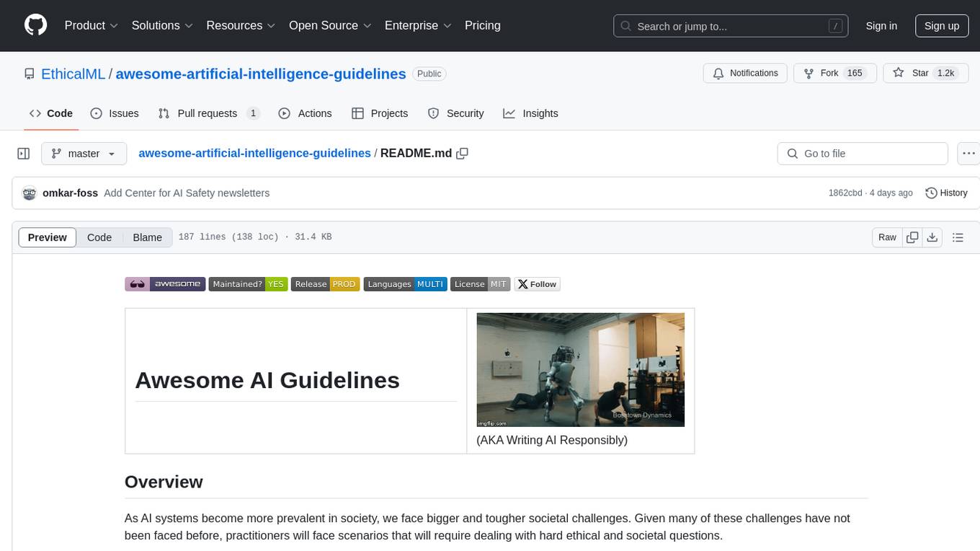Click the awesome badge
This screenshot has width=980, height=551.
(165, 284)
